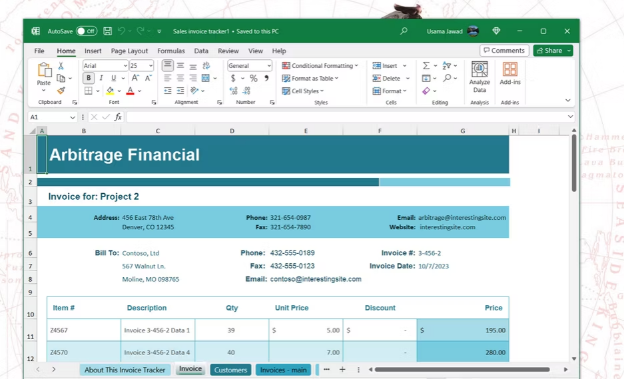Toggle Bold formatting button

[x=88, y=78]
